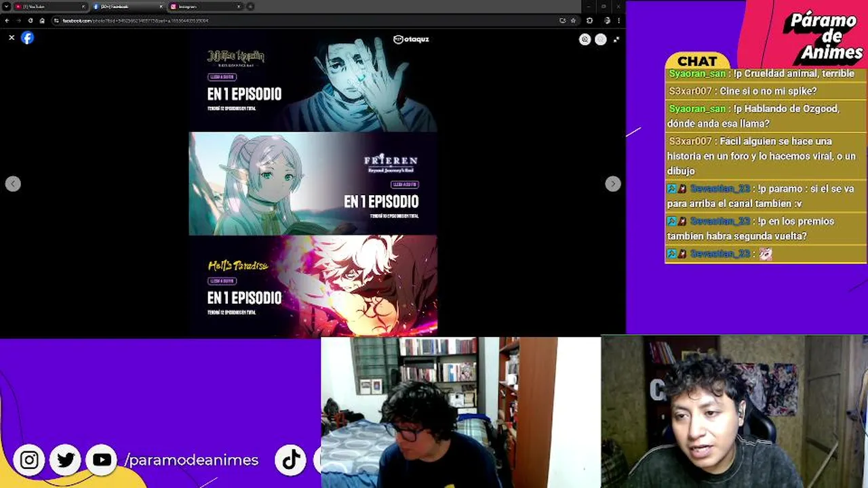868x488 pixels.
Task: Click the TikTok icon in the overlay
Action: pyautogui.click(x=291, y=460)
